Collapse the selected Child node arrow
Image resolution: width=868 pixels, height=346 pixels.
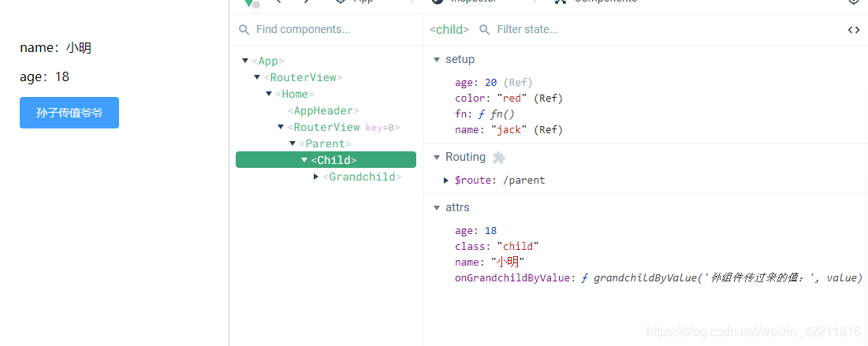tap(304, 160)
